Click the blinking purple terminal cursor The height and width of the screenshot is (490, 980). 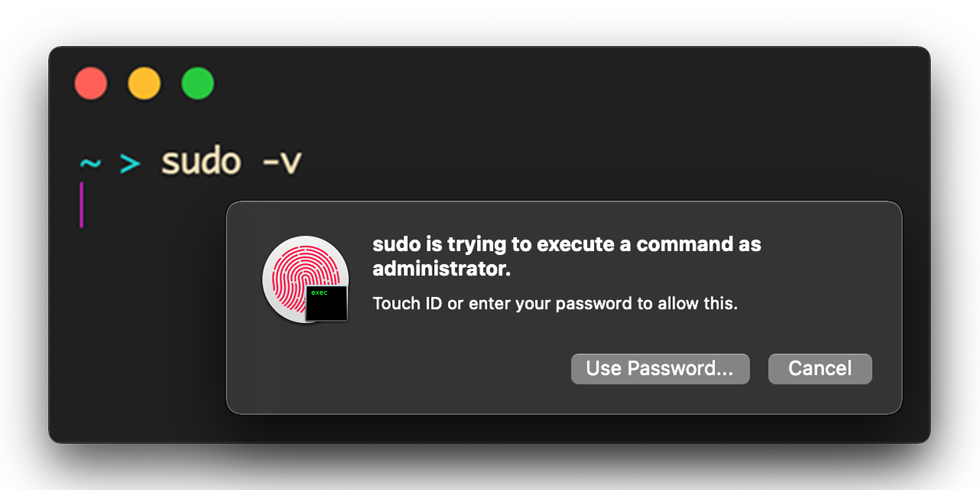coord(81,204)
